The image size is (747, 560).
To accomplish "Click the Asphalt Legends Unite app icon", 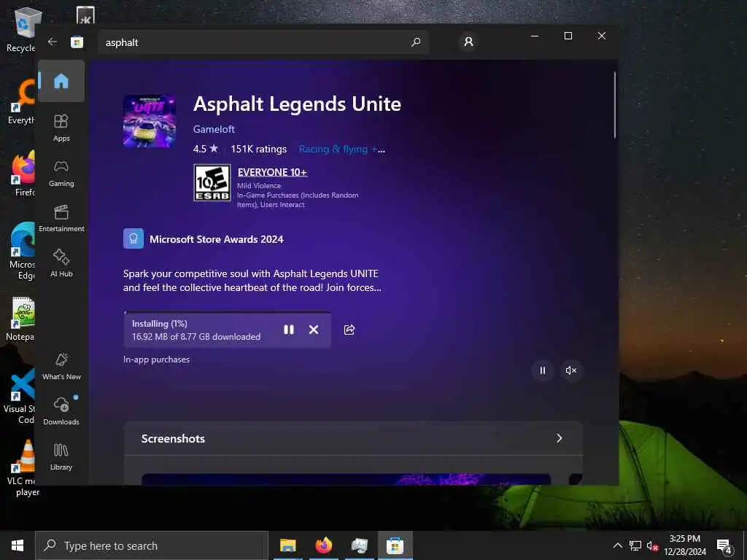I will coord(150,121).
